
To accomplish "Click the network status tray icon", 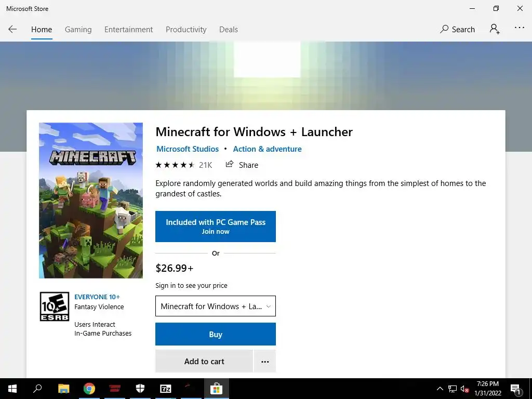I will point(453,389).
